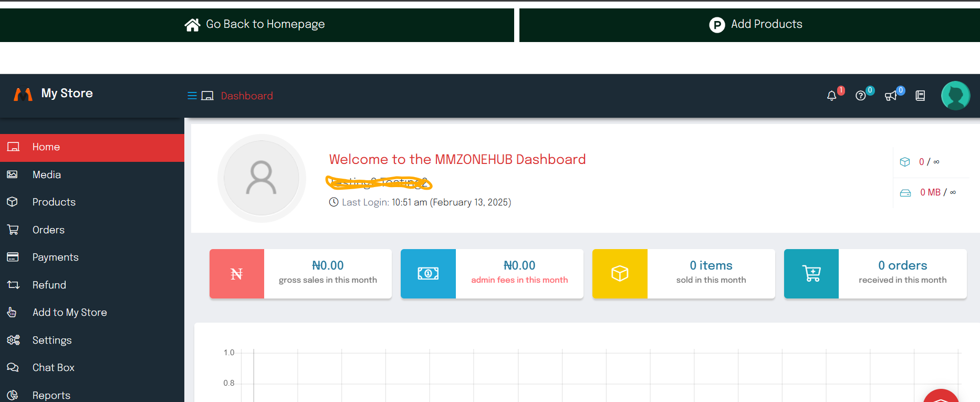Open Payments in the sidebar
This screenshot has width=980, height=402.
coord(92,257)
